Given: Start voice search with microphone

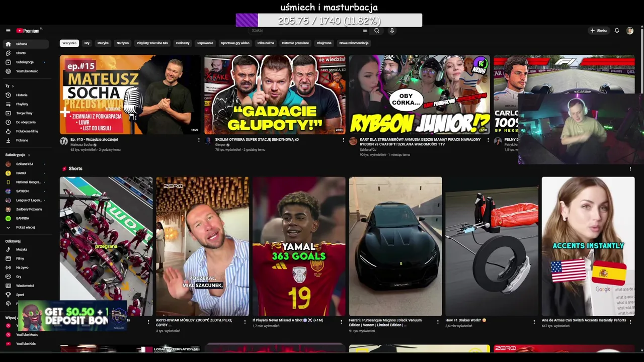Looking at the screenshot, I should (392, 31).
